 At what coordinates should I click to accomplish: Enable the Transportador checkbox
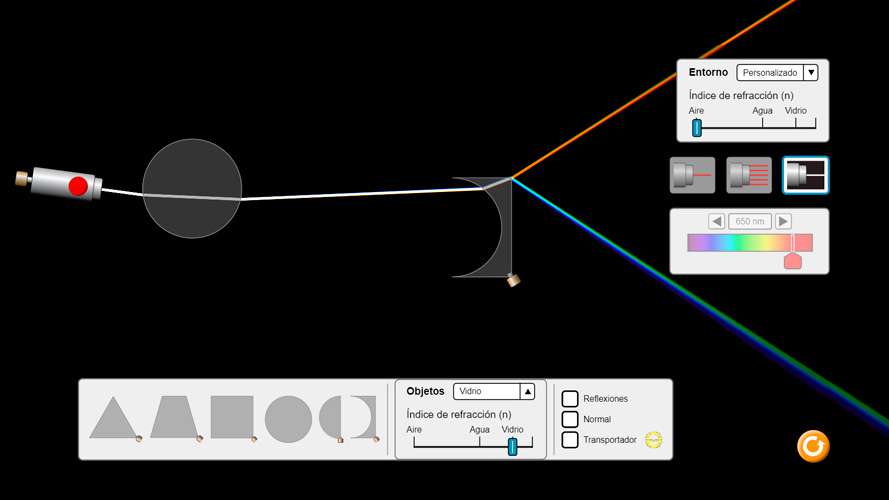point(570,440)
